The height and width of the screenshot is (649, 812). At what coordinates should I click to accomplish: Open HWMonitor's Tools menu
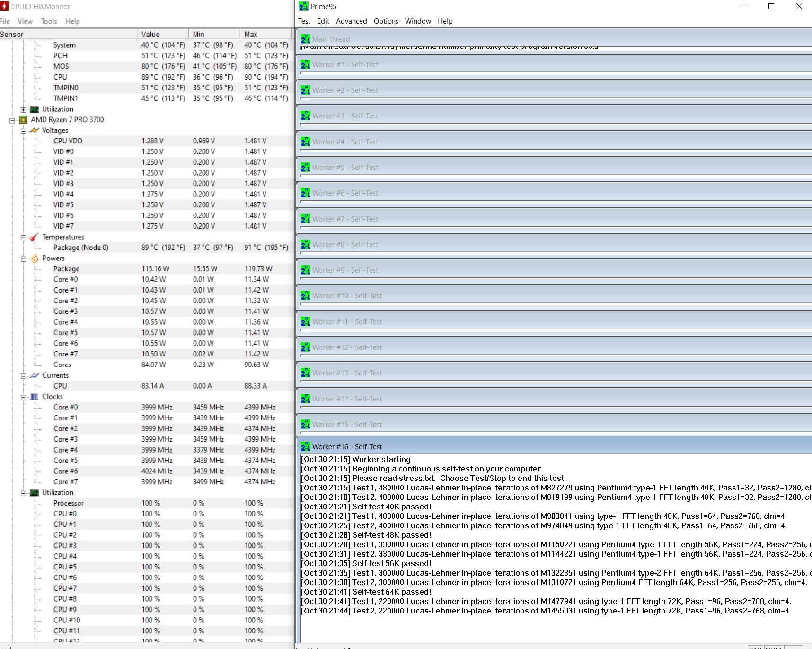coord(49,21)
